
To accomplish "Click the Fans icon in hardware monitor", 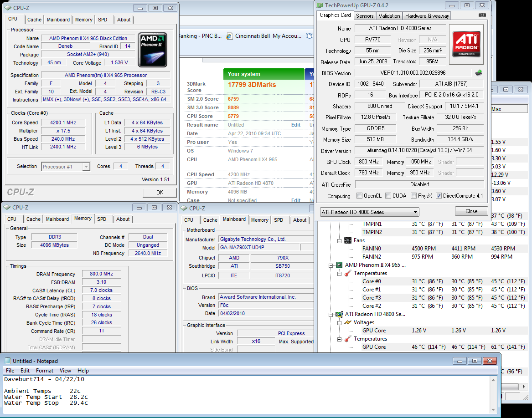I will (348, 240).
